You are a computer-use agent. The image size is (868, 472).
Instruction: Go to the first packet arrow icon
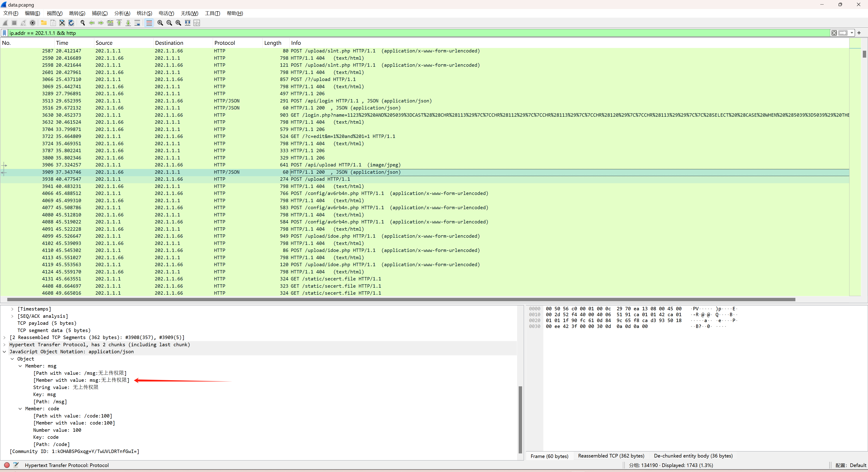pos(119,23)
